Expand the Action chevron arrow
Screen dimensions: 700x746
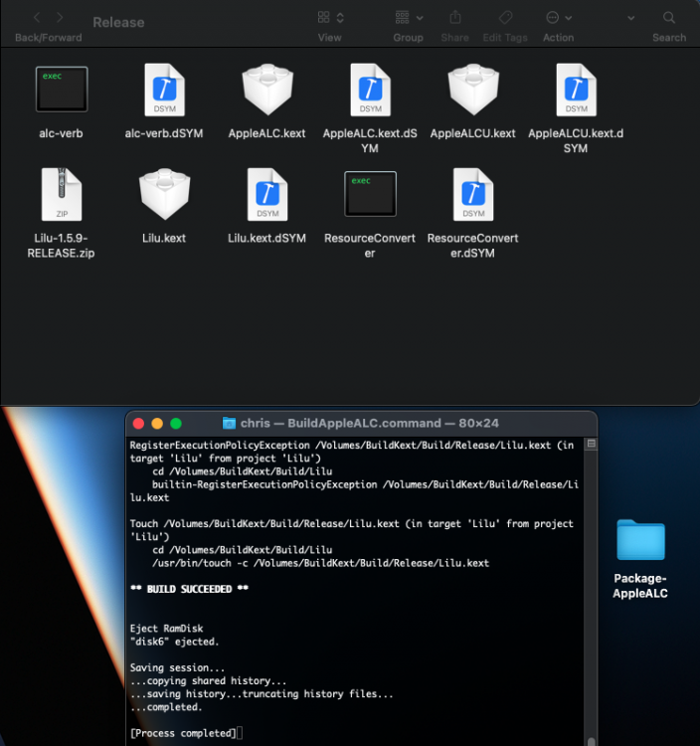[x=569, y=18]
